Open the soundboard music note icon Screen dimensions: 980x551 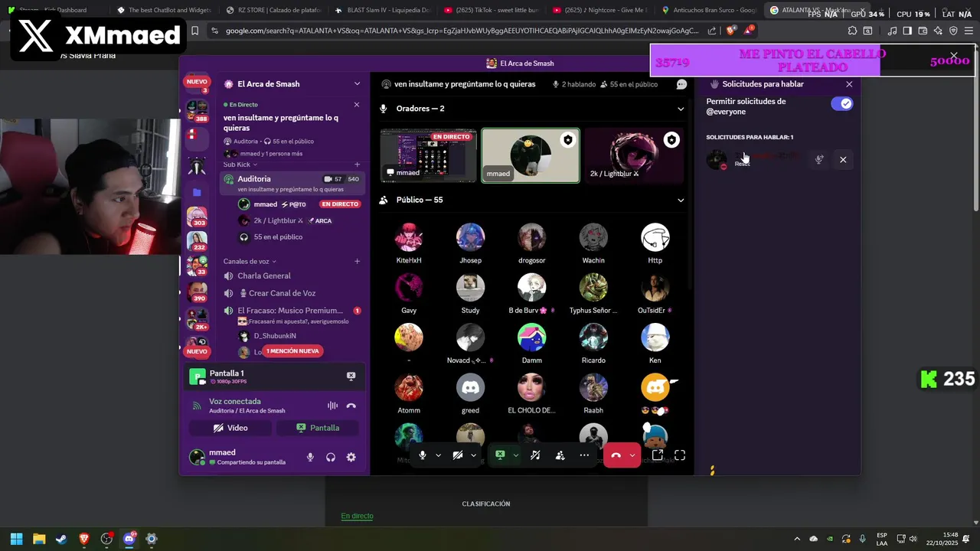(x=535, y=455)
